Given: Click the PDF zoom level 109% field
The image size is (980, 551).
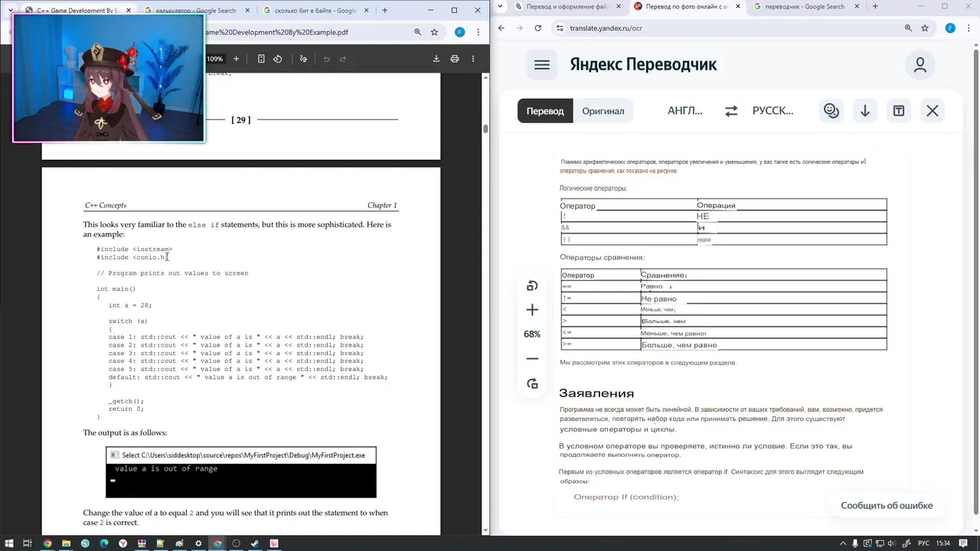Looking at the screenshot, I should [x=214, y=59].
